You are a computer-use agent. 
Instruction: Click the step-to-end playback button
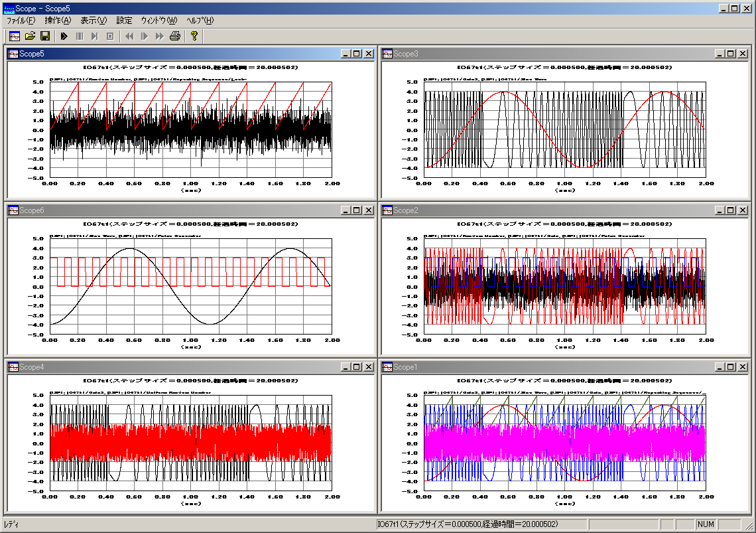[95, 36]
